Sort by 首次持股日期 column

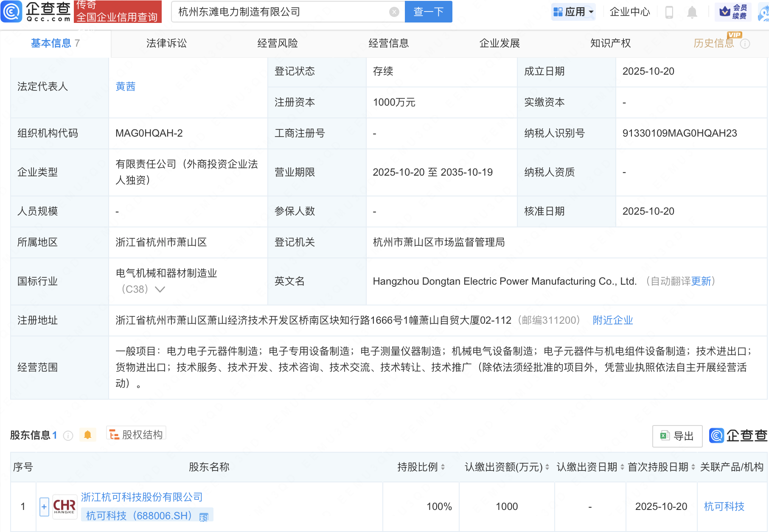[x=693, y=467]
